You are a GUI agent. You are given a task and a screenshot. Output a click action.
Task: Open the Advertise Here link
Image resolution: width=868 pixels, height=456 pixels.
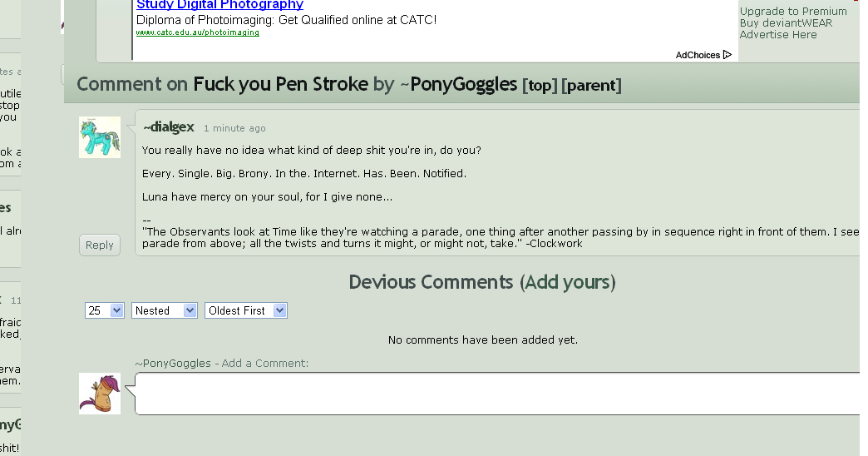coord(778,35)
